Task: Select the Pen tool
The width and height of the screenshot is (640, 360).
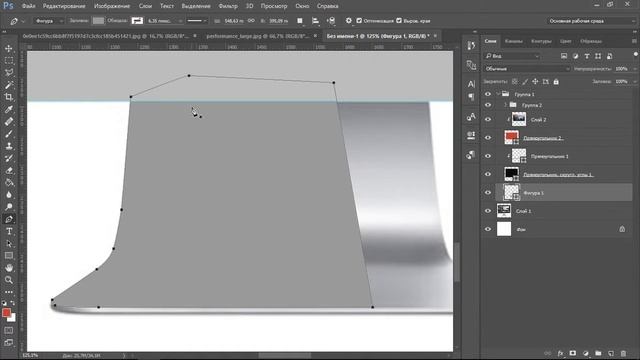Action: click(x=9, y=219)
